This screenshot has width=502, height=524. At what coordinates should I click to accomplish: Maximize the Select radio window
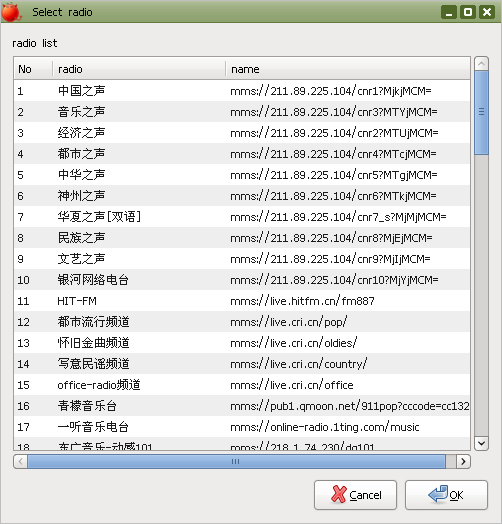[x=468, y=12]
